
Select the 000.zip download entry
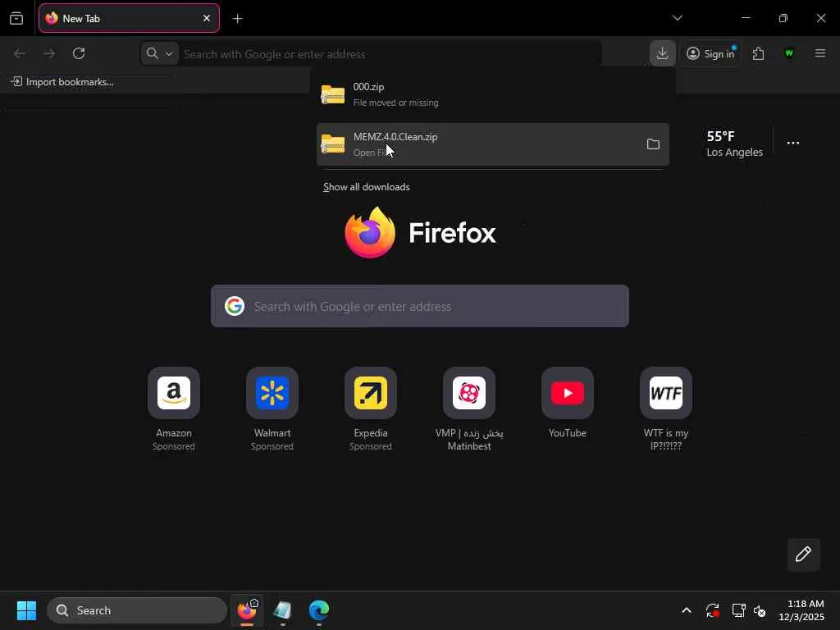493,94
